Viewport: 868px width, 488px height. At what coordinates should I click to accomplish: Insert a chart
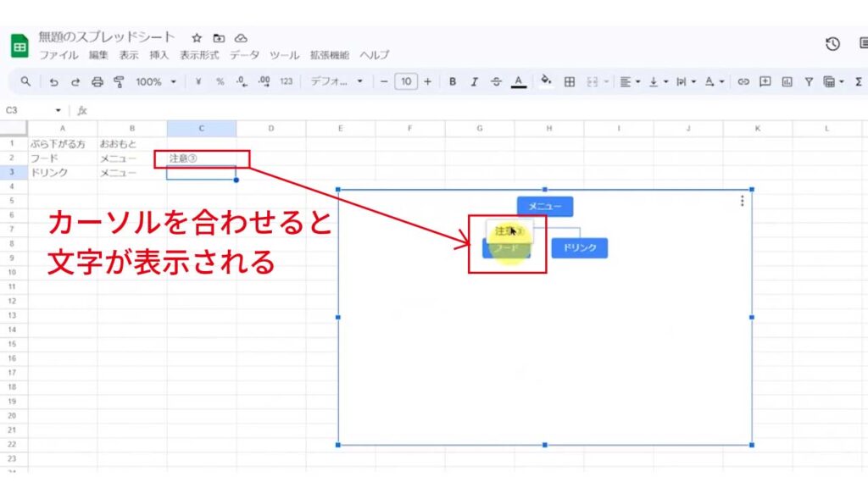(x=787, y=82)
